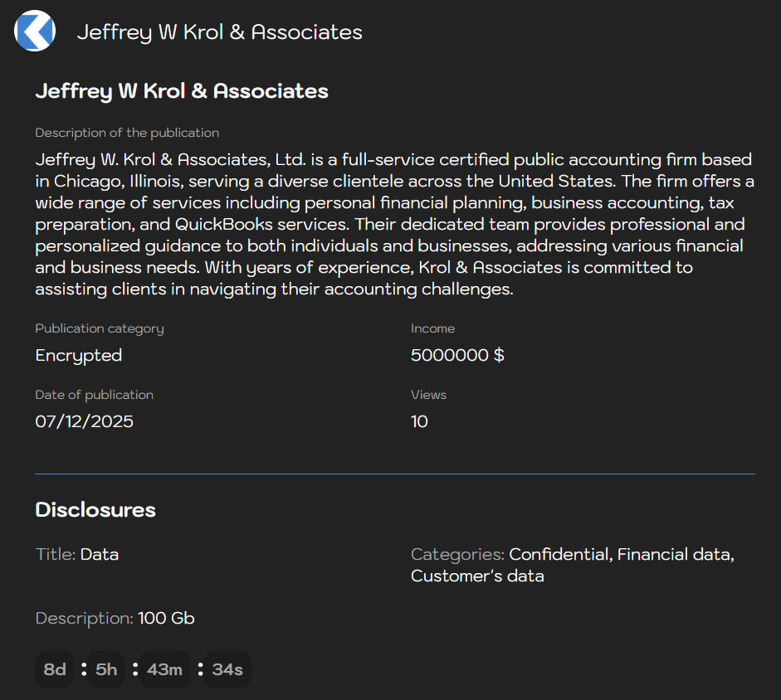Click the 43m countdown timer segment

click(x=164, y=669)
